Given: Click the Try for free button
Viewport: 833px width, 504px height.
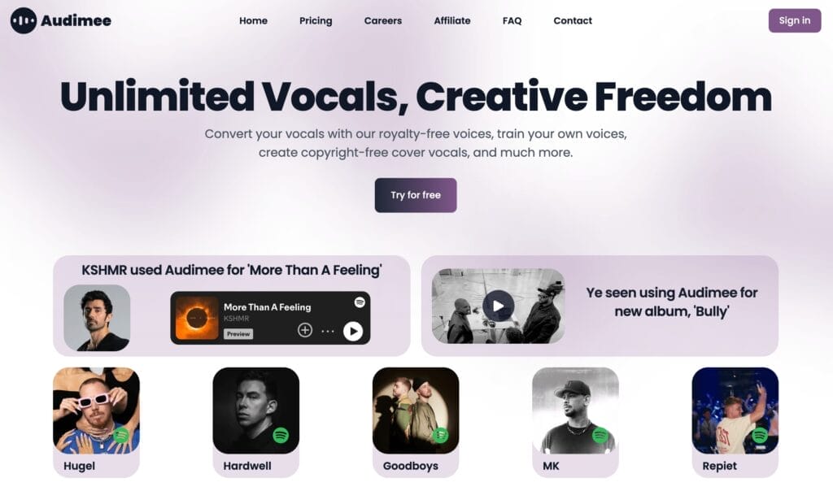Looking at the screenshot, I should 416,195.
